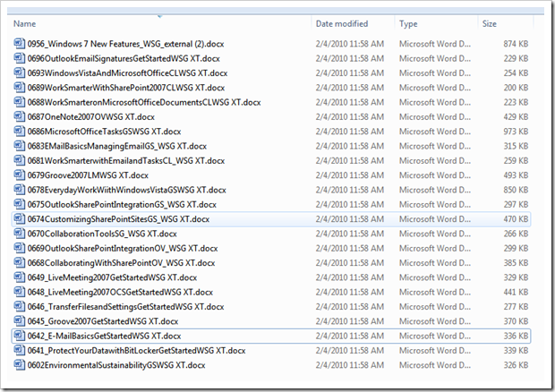Click Word icon of 0641_ProtectYourDatawithBitLocker file
The height and width of the screenshot is (392, 555).
[19, 350]
